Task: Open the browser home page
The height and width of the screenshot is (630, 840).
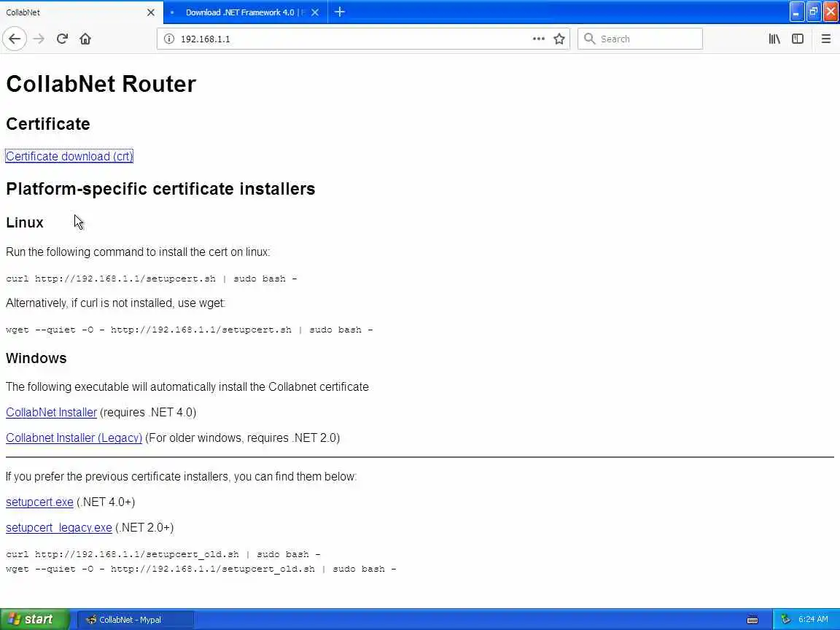Action: point(85,39)
